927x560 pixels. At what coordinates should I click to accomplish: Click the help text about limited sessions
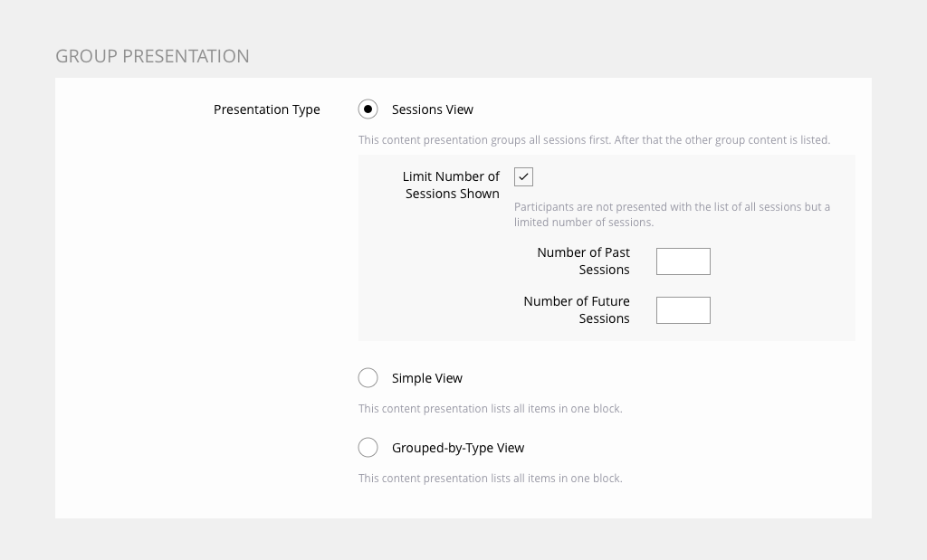[x=672, y=214]
